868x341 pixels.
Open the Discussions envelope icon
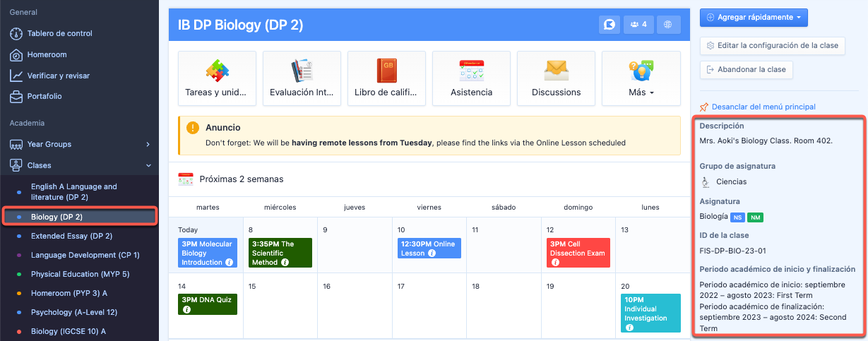click(x=556, y=72)
